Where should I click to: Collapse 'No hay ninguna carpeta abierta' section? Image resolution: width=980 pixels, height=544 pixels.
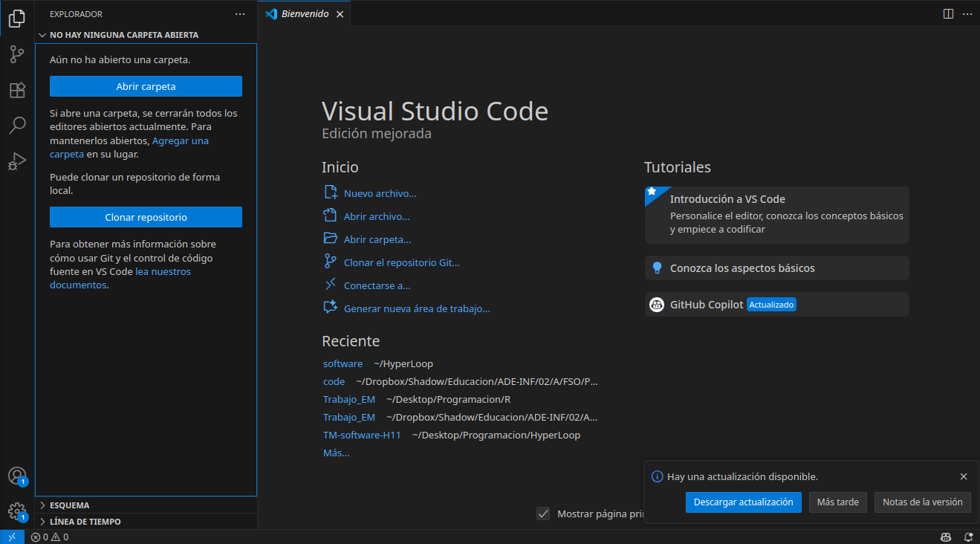pos(123,35)
